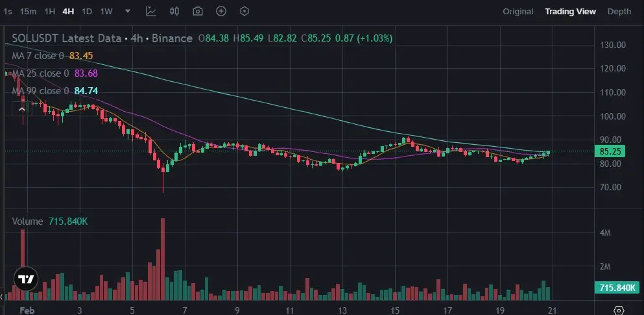644x315 pixels.
Task: Select the 1s interval
Action: point(8,12)
